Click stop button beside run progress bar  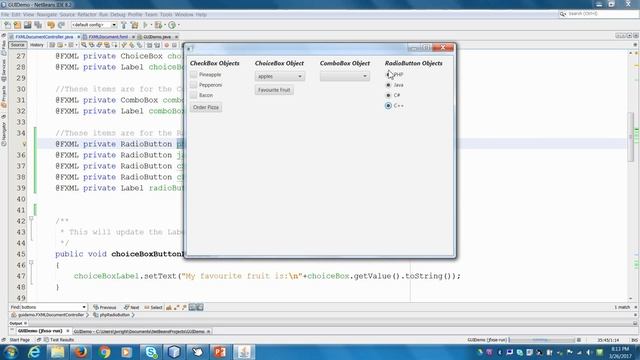[579, 340]
